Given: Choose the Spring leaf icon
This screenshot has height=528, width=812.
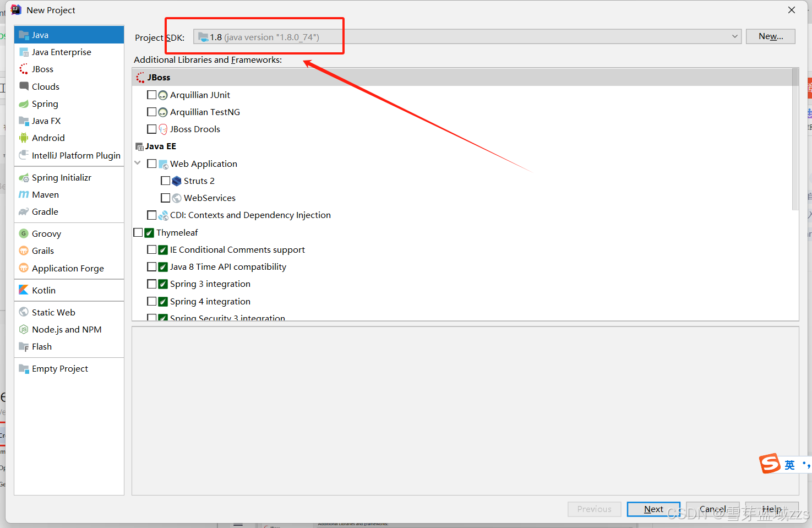Looking at the screenshot, I should (x=24, y=104).
